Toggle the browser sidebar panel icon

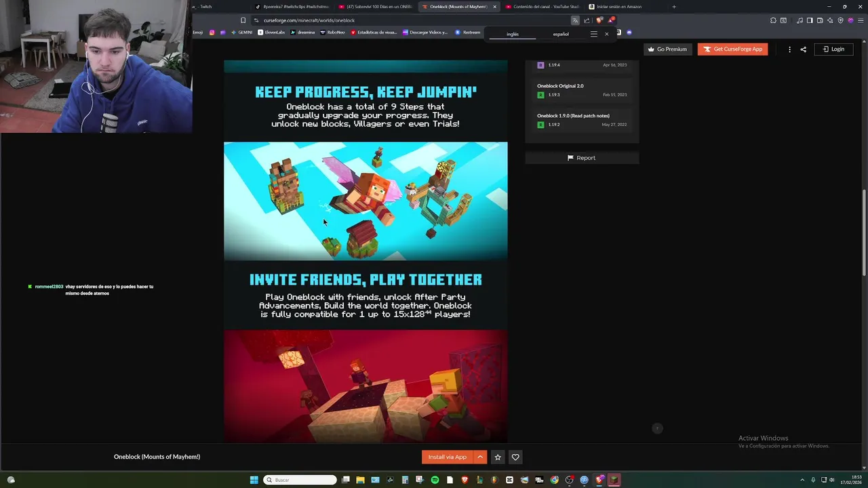click(x=810, y=20)
